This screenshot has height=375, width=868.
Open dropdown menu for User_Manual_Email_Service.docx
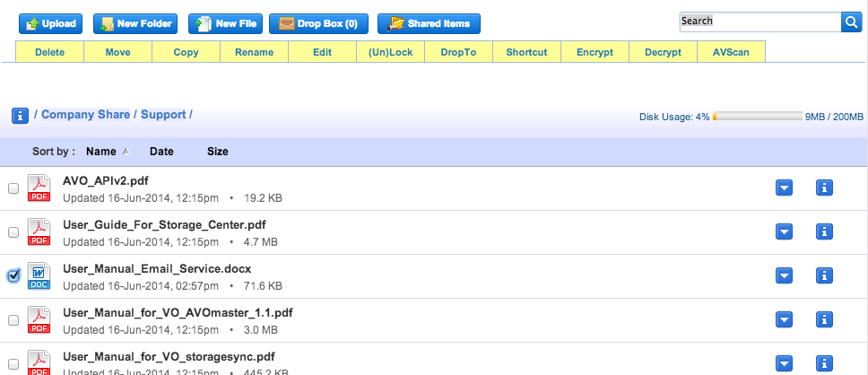click(784, 275)
